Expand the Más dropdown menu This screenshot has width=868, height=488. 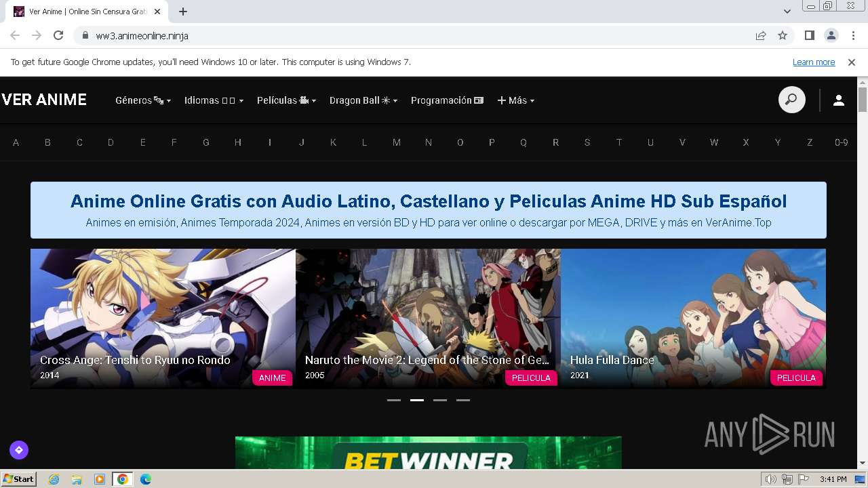(x=516, y=100)
